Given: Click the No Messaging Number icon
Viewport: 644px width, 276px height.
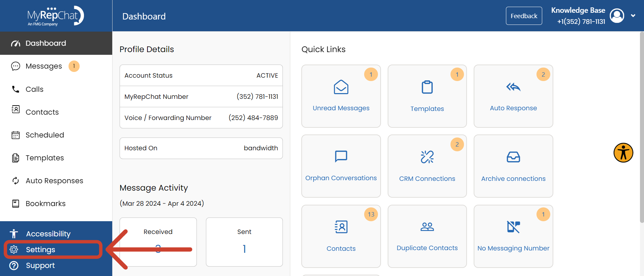Looking at the screenshot, I should (513, 227).
